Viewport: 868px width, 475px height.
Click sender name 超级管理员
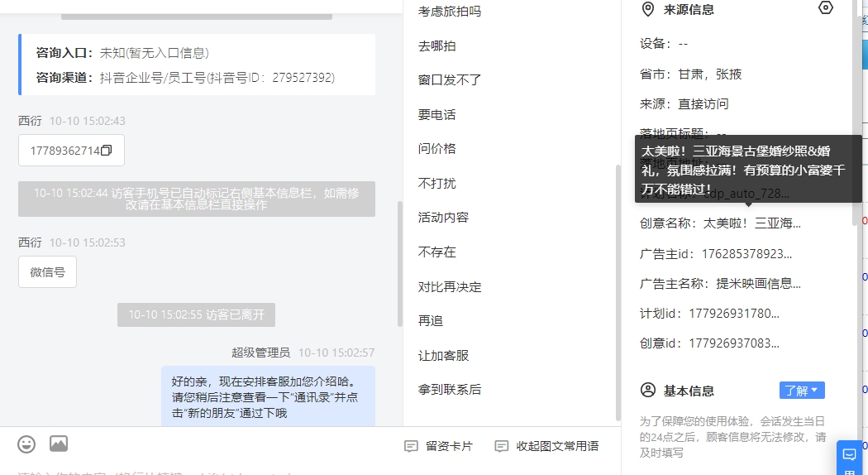pyautogui.click(x=260, y=353)
